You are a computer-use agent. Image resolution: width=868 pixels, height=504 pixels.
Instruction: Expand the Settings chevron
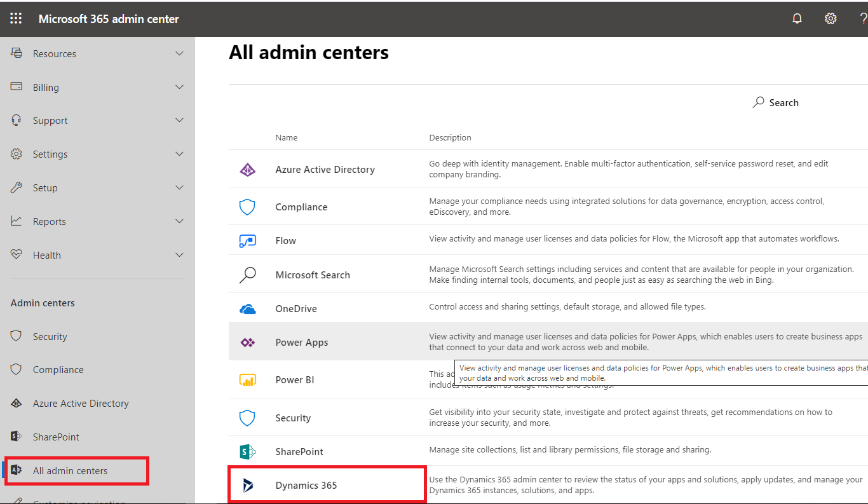pyautogui.click(x=179, y=154)
